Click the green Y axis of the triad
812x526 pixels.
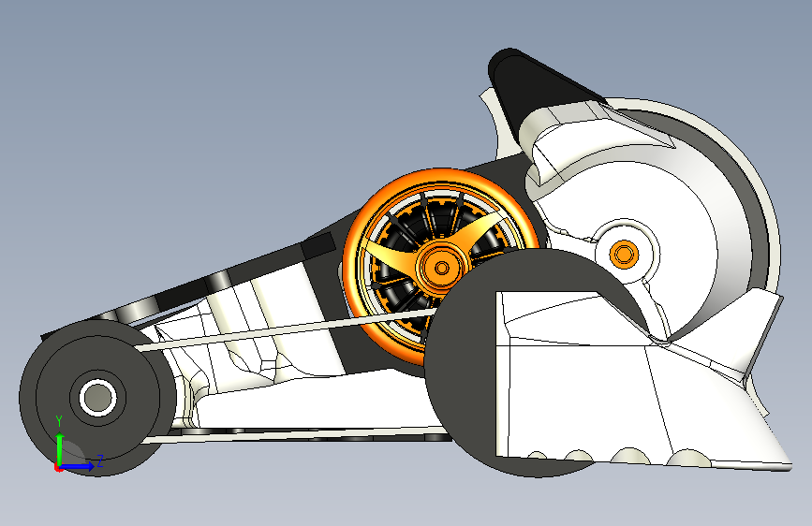point(60,449)
